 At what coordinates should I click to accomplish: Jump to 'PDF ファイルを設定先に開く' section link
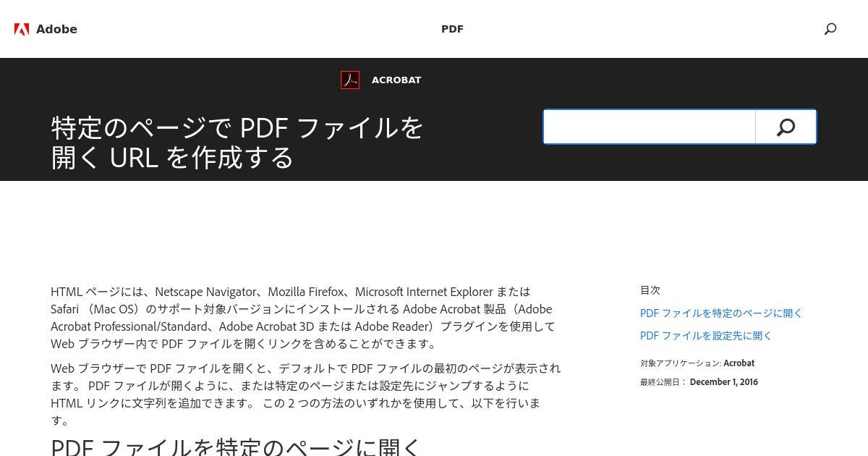(706, 336)
